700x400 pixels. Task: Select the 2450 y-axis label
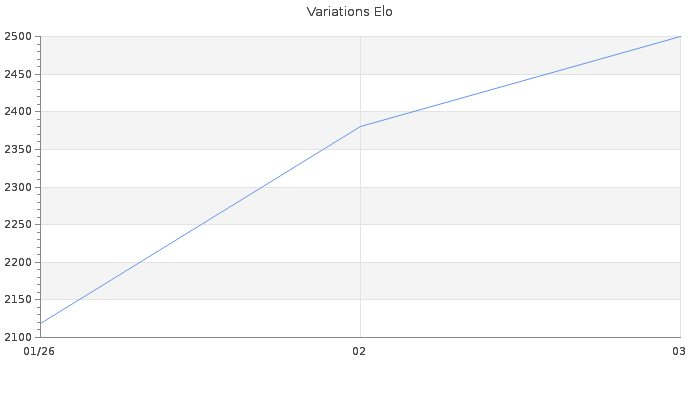[x=17, y=75]
